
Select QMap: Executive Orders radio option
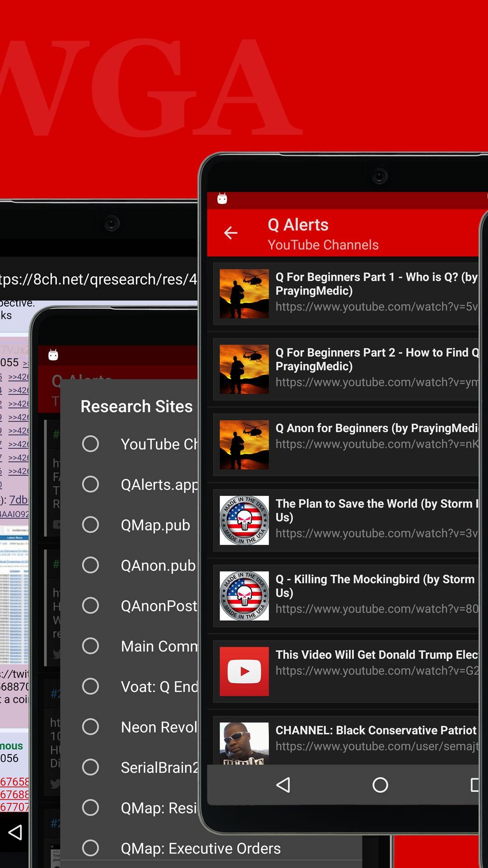pos(90,848)
